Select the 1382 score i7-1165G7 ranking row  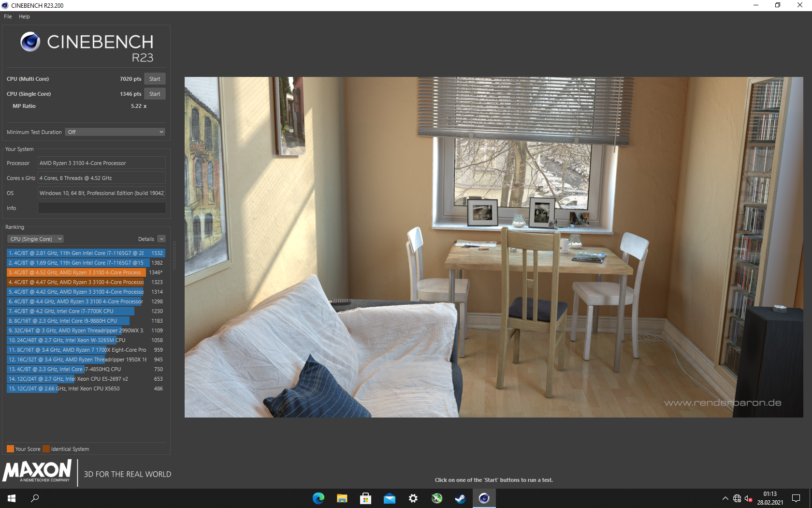tap(86, 263)
